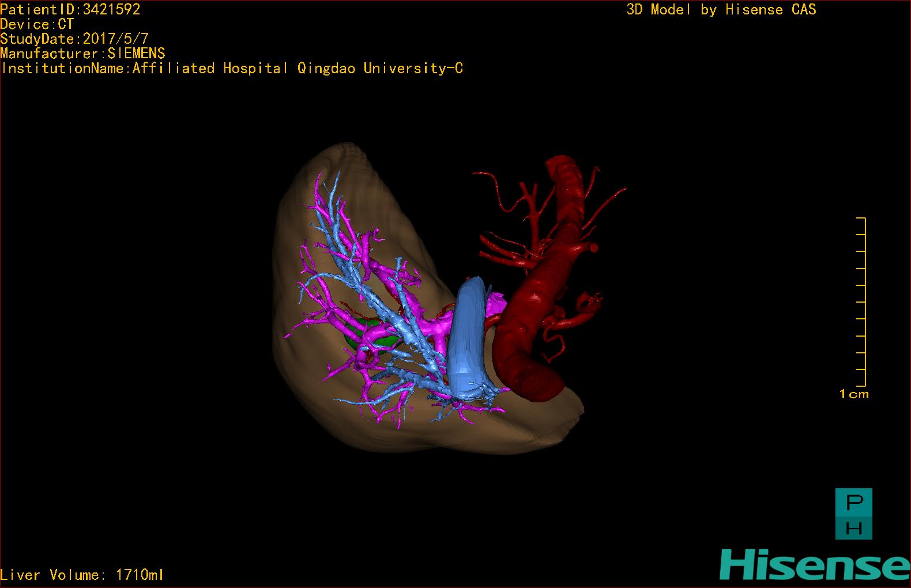911x588 pixels.
Task: Click the PH icon above the Hisense logo
Action: (x=853, y=514)
